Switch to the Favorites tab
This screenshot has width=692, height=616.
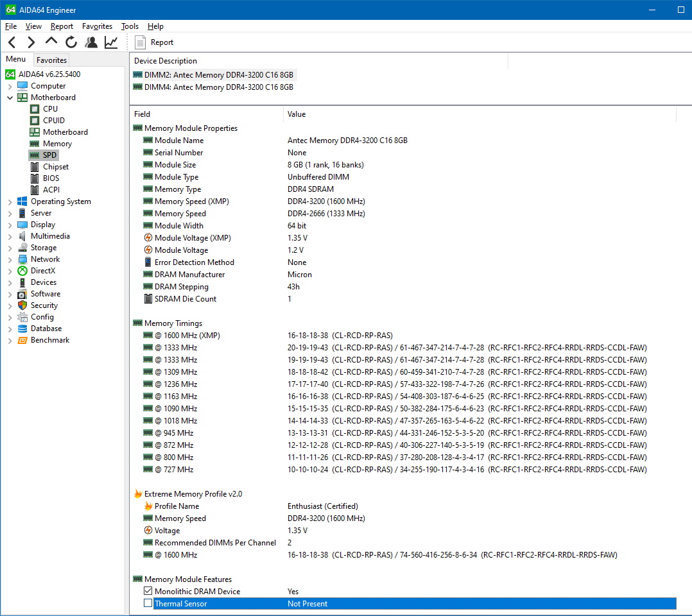pyautogui.click(x=51, y=60)
